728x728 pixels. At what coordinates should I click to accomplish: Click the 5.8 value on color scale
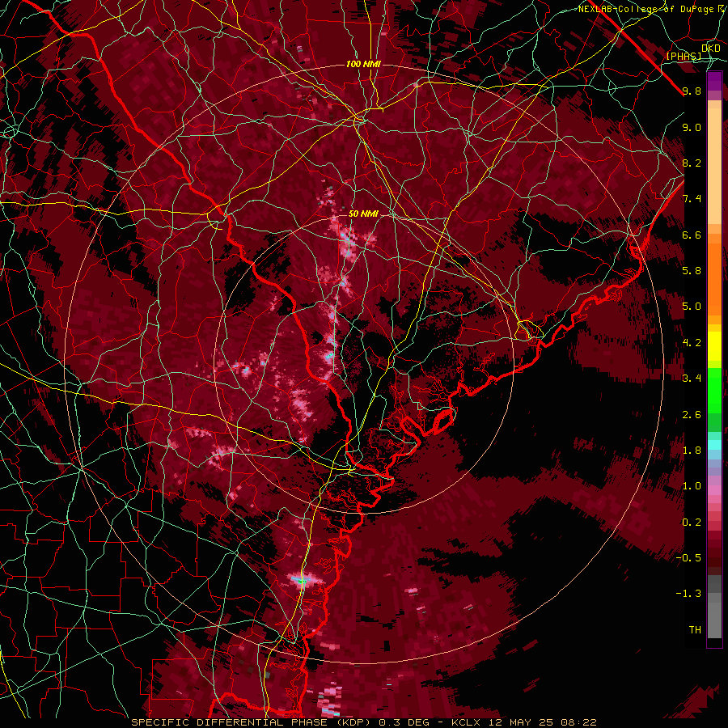pos(692,271)
